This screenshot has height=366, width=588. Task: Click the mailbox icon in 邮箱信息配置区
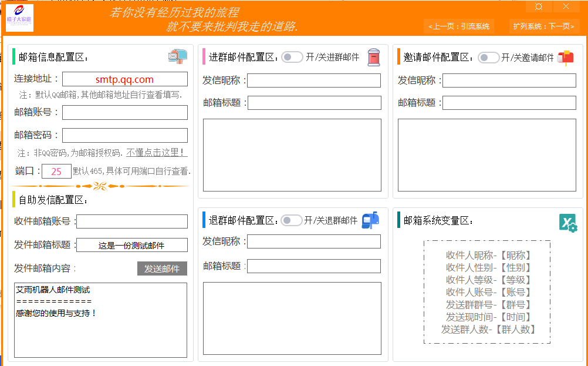click(177, 56)
